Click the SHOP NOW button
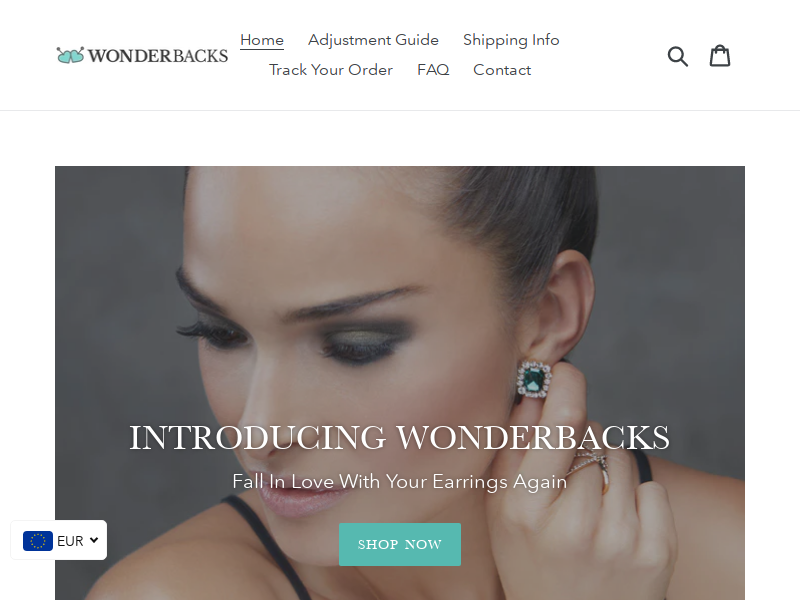This screenshot has height=600, width=800. point(400,544)
